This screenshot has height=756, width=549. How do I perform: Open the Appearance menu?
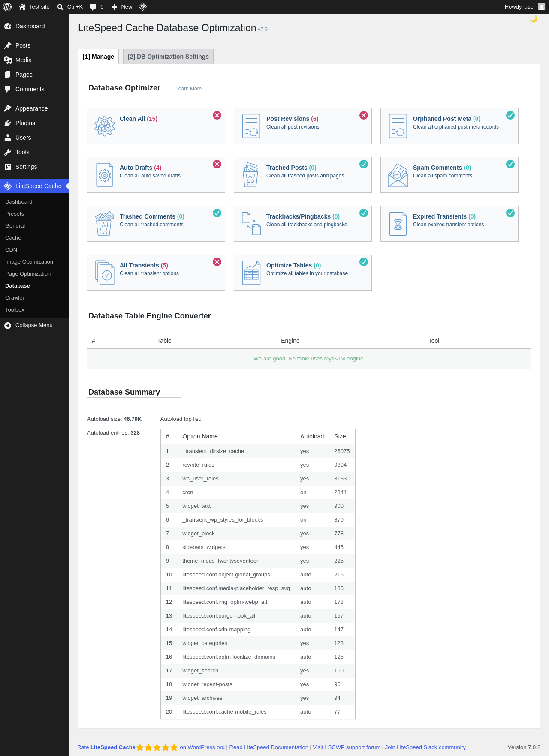click(34, 108)
